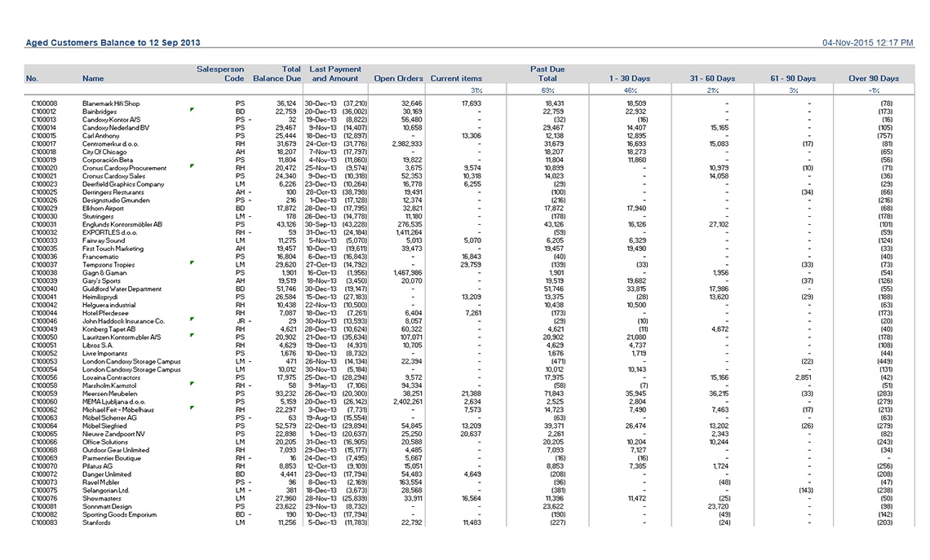Select the '61 - 90 Days' column header
The height and width of the screenshot is (560, 930).
(x=793, y=78)
